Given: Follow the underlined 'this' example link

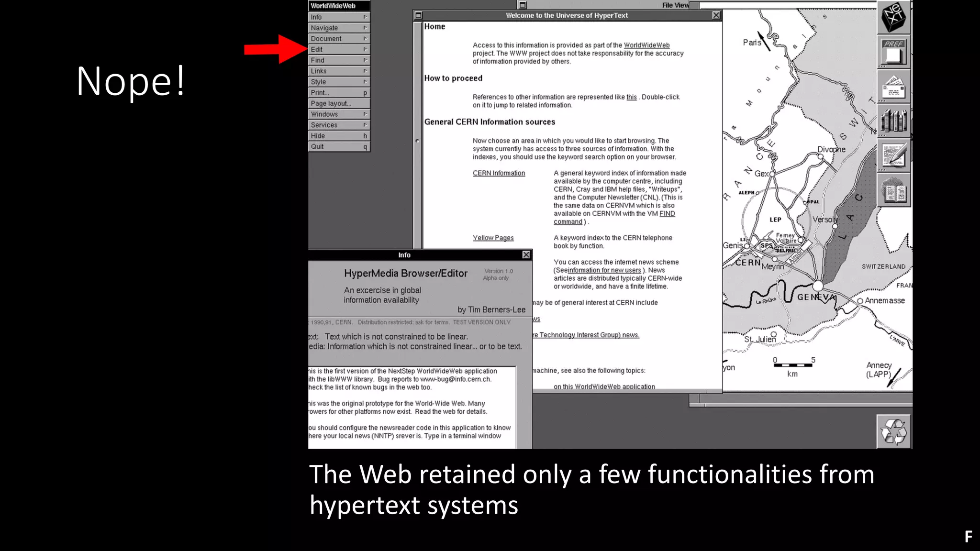Looking at the screenshot, I should pyautogui.click(x=632, y=97).
